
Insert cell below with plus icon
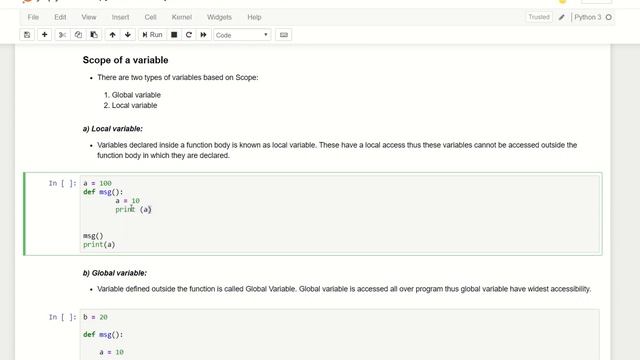(44, 35)
